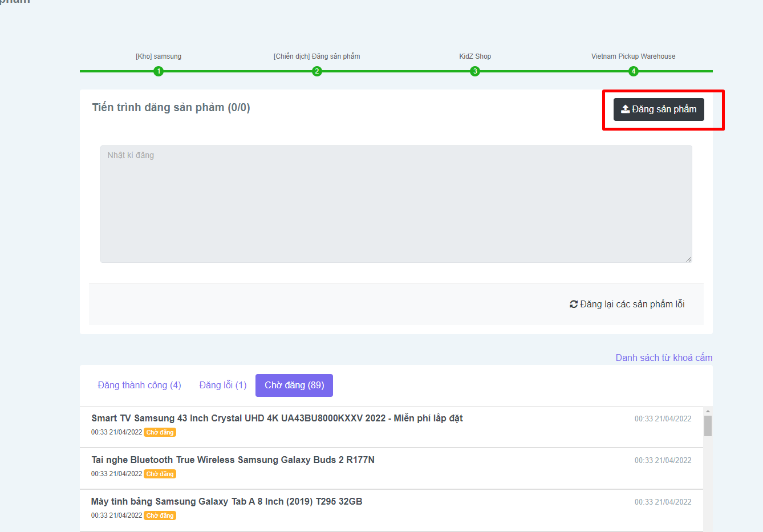Click step 4 circle for Vietnam Pickup Warehouse

(x=634, y=71)
